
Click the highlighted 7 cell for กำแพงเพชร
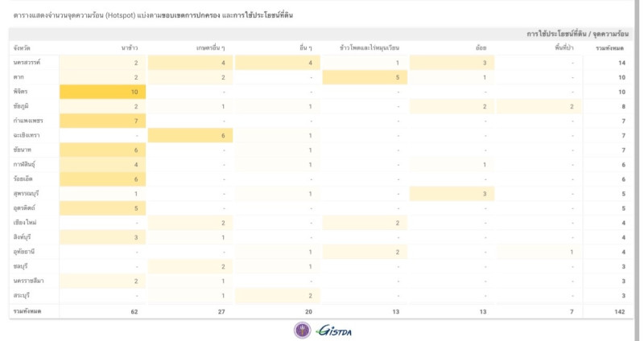point(103,121)
